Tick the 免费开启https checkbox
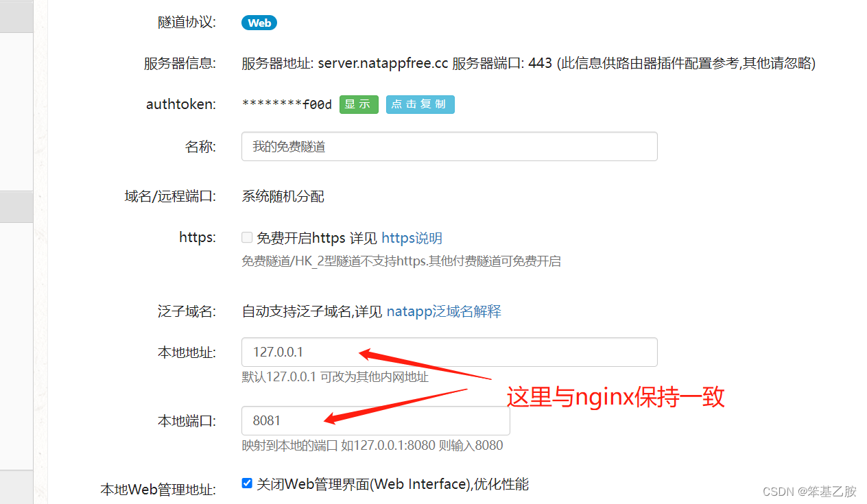 [247, 238]
